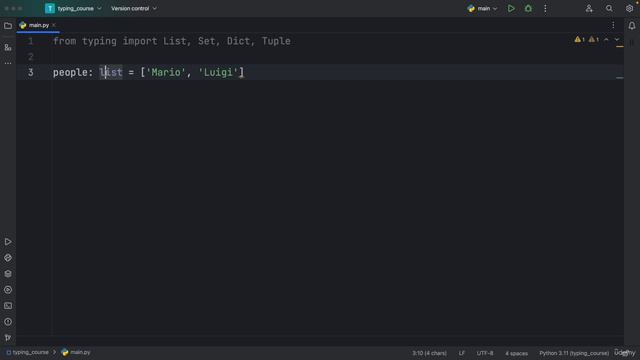Open the Python 3.11 interpreter selector
The image size is (640, 360).
point(574,353)
